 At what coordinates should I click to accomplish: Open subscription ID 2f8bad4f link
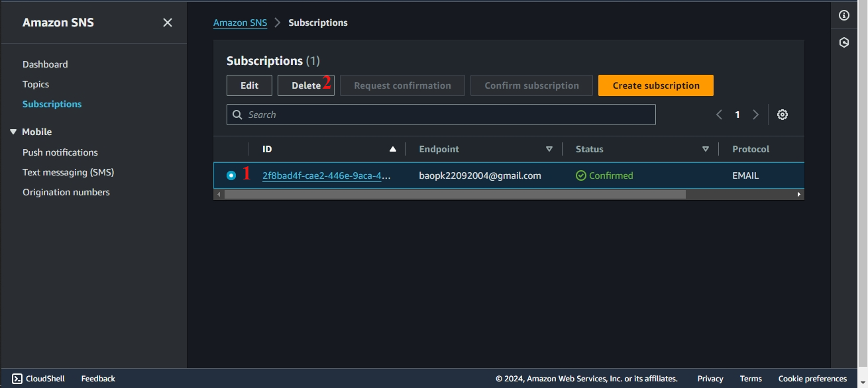[326, 175]
